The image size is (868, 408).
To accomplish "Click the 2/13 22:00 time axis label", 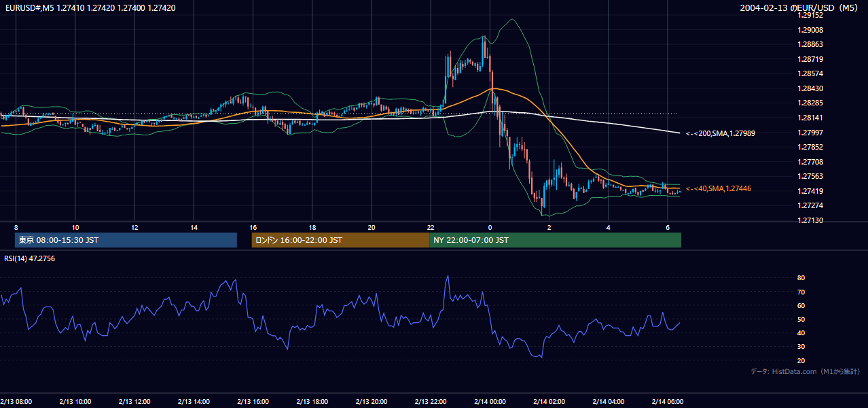I will pyautogui.click(x=431, y=401).
